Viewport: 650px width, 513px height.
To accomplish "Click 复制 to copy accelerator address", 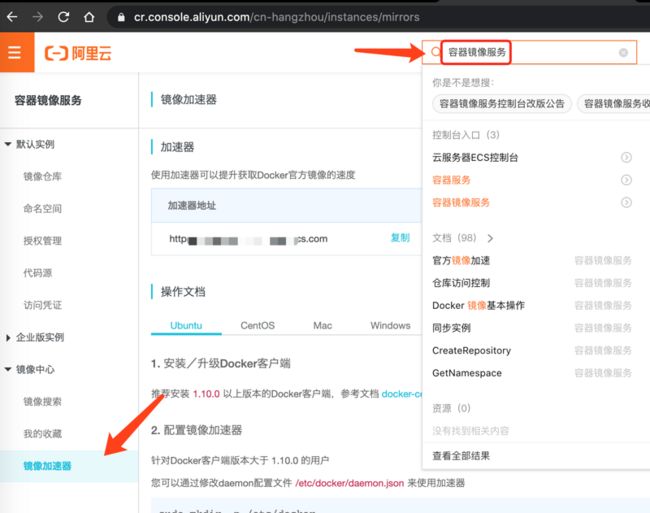I will point(400,237).
